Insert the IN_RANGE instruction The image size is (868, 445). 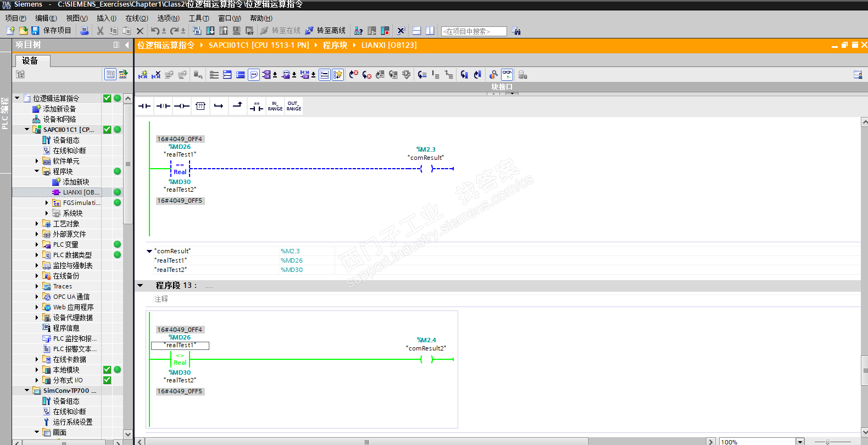click(x=275, y=106)
